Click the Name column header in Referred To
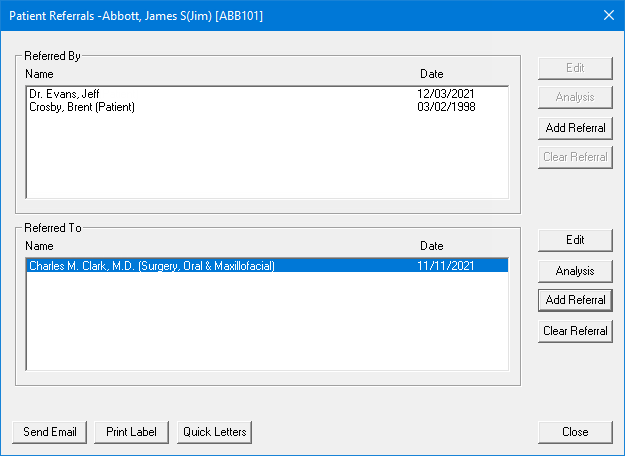625x456 pixels. click(x=39, y=246)
